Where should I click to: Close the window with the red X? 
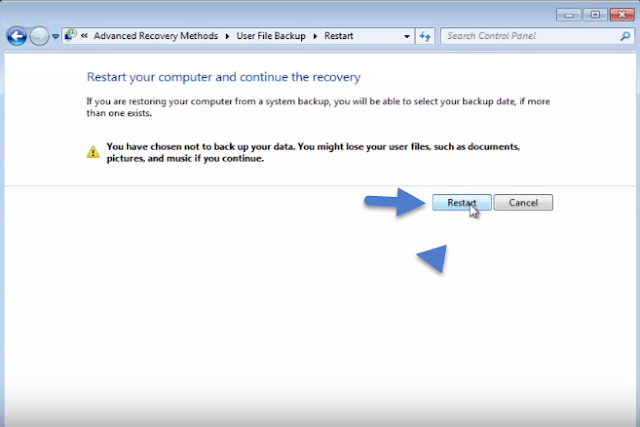(622, 15)
